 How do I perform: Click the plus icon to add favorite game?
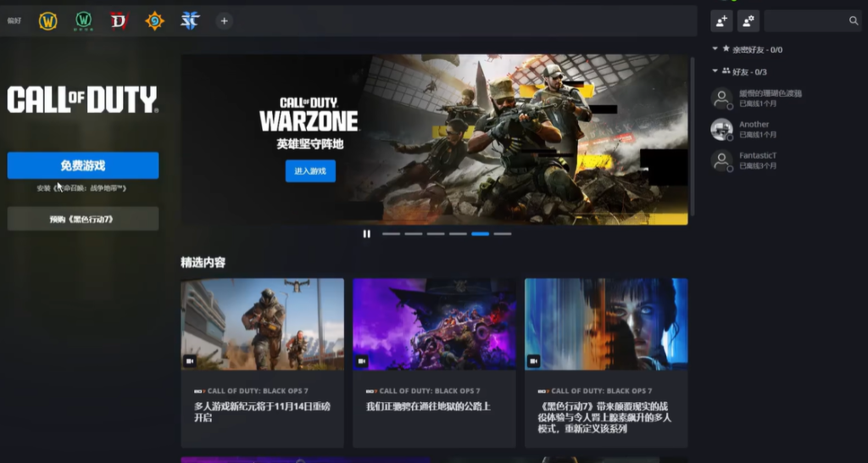coord(224,21)
